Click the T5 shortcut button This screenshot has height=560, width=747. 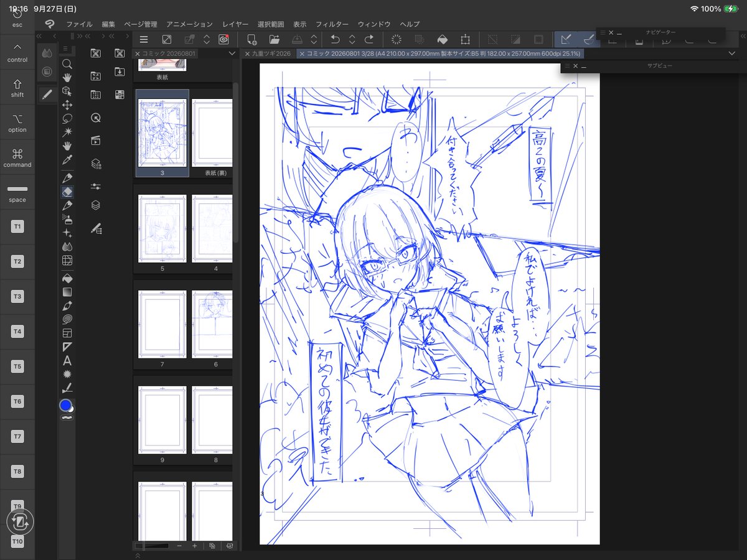tap(17, 366)
